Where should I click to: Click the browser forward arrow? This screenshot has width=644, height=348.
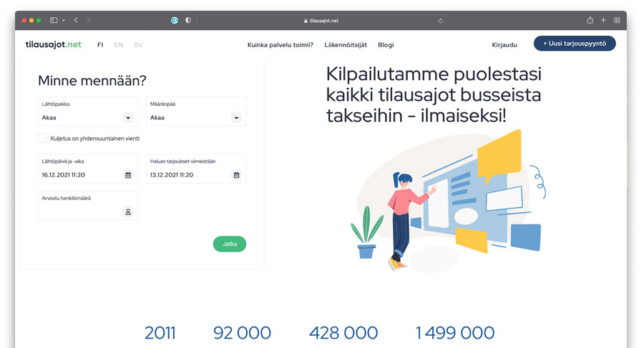tap(89, 21)
